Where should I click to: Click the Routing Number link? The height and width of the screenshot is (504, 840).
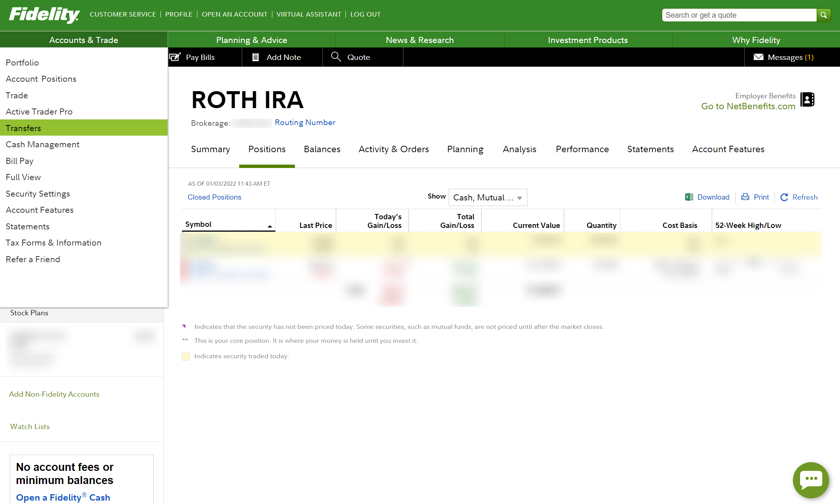point(305,122)
